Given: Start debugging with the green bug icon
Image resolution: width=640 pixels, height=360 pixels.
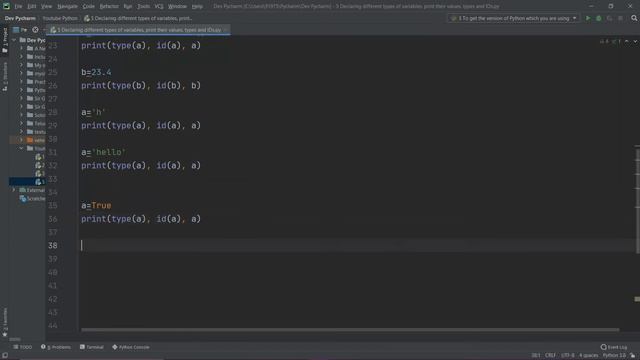Looking at the screenshot, I should point(599,18).
